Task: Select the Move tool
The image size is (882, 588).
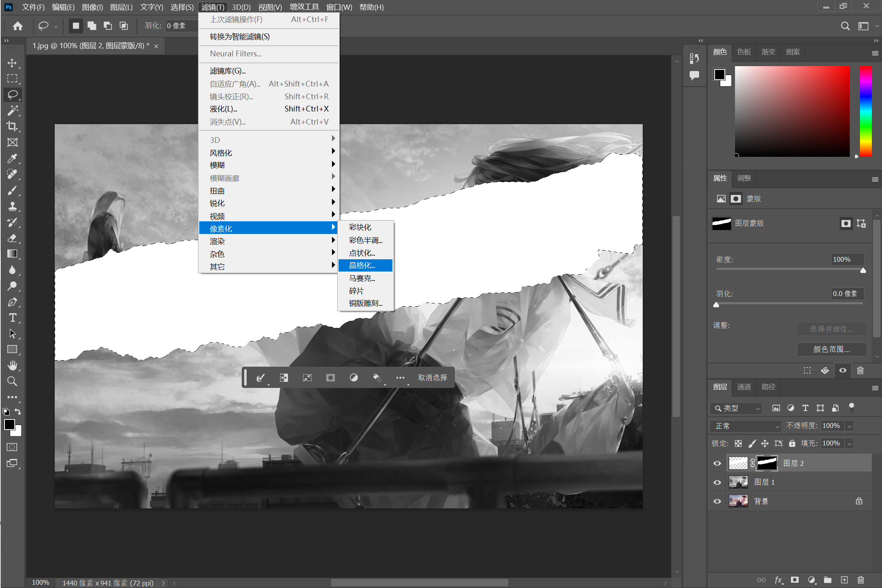Action: tap(12, 63)
